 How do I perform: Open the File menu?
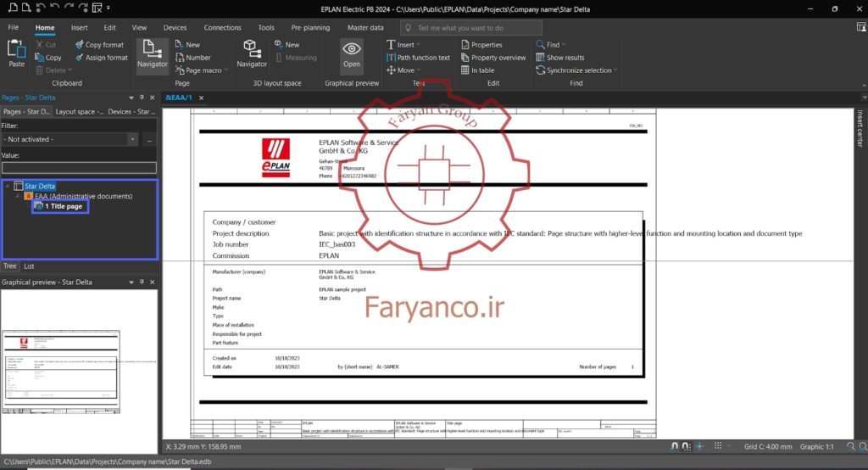point(14,27)
